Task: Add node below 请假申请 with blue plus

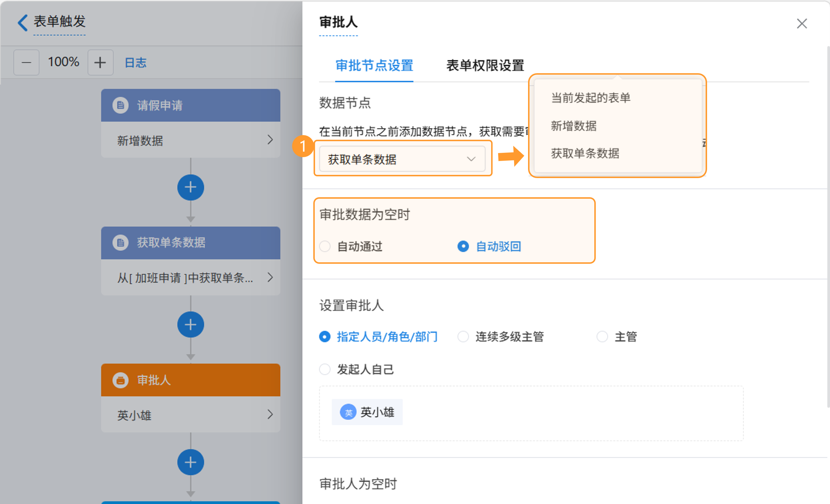Action: (190, 187)
